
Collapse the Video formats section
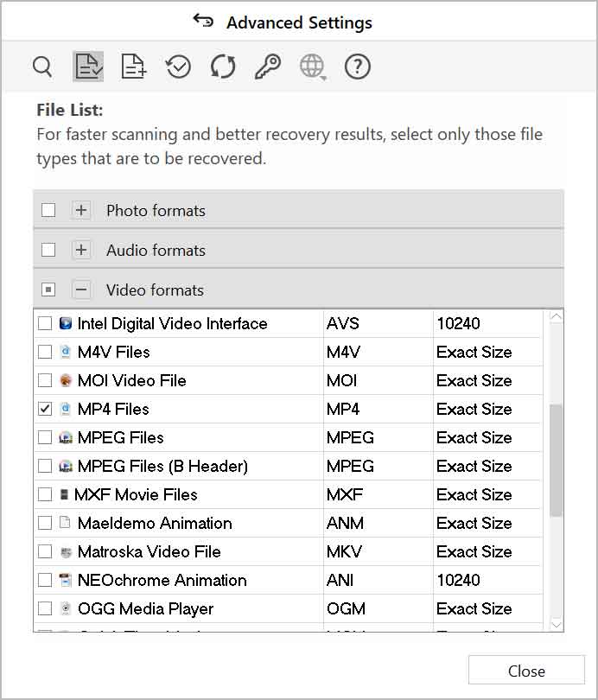pos(81,289)
